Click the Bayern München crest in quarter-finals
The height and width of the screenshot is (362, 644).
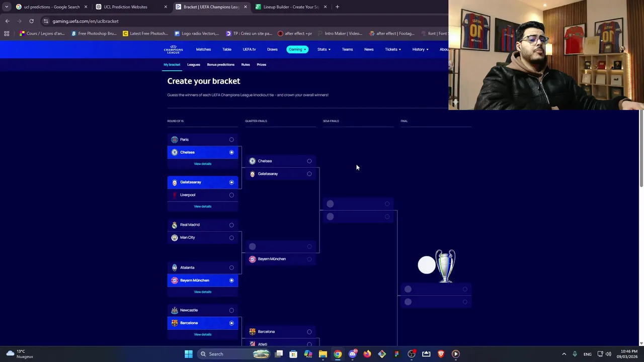253,259
